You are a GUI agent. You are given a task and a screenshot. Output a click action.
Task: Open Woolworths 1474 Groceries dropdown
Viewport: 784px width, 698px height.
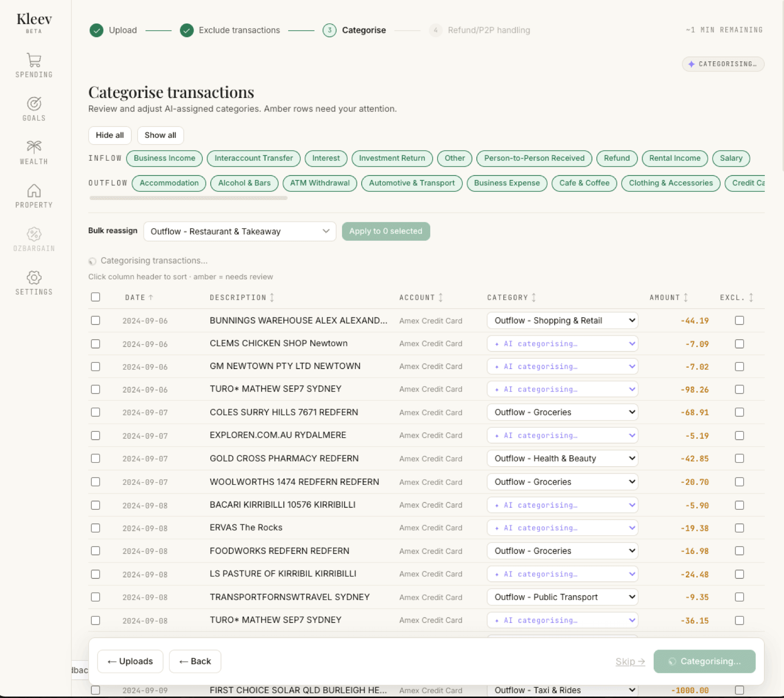pos(563,482)
